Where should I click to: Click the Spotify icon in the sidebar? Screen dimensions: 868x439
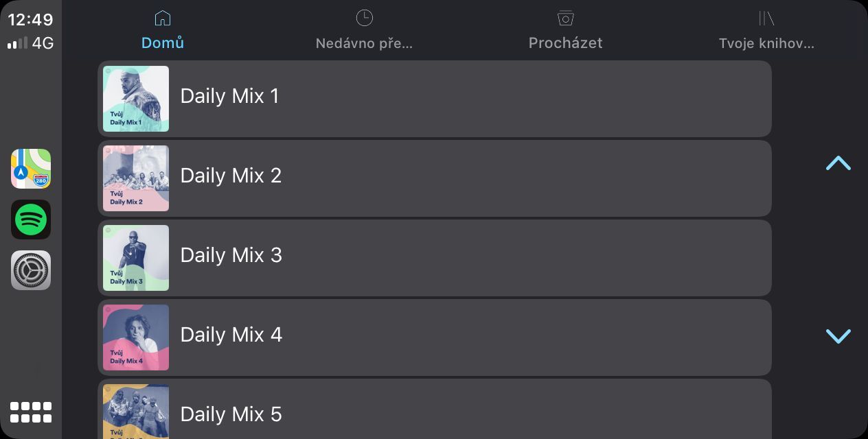tap(31, 219)
